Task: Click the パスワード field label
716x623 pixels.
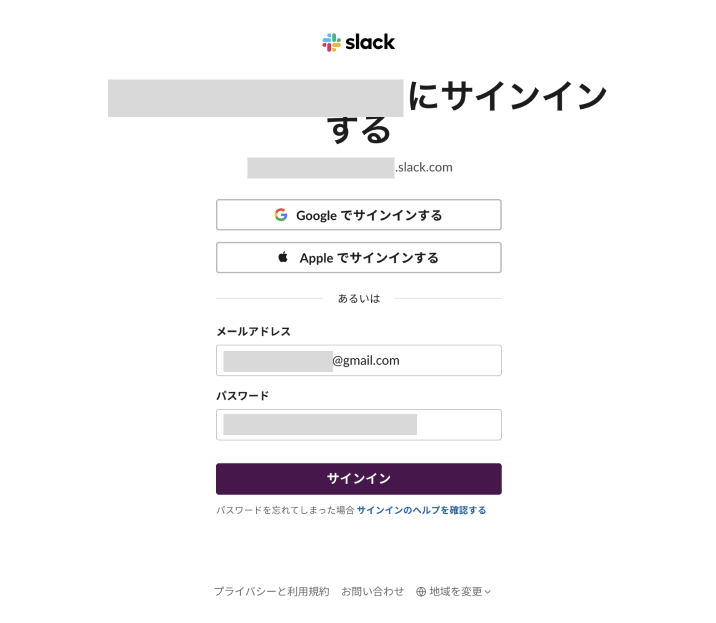Action: coord(242,395)
